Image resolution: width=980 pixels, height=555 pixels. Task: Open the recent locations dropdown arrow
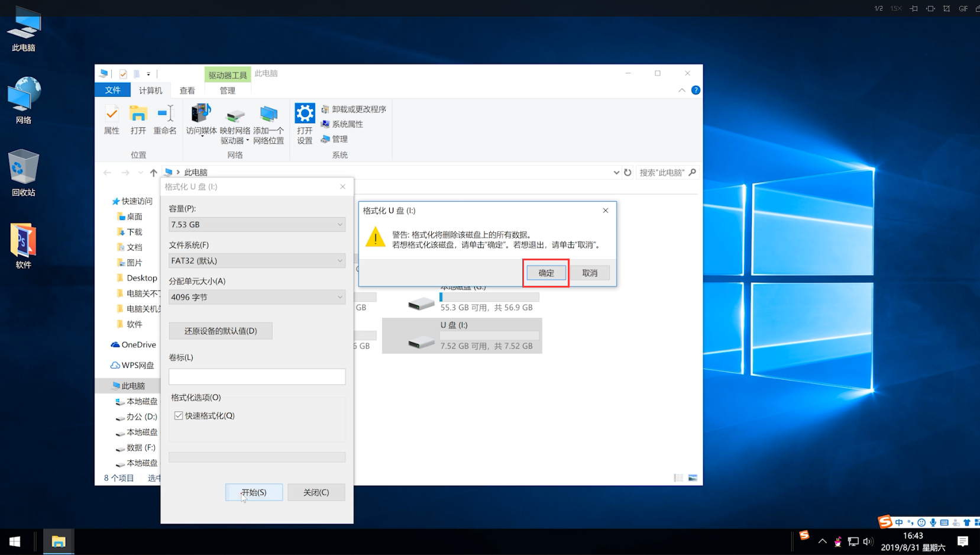tap(140, 172)
